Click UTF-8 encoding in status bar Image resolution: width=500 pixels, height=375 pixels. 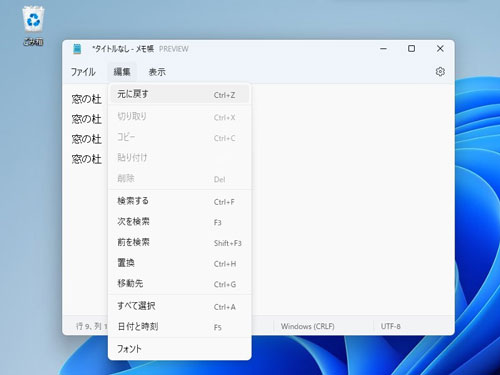coord(390,326)
